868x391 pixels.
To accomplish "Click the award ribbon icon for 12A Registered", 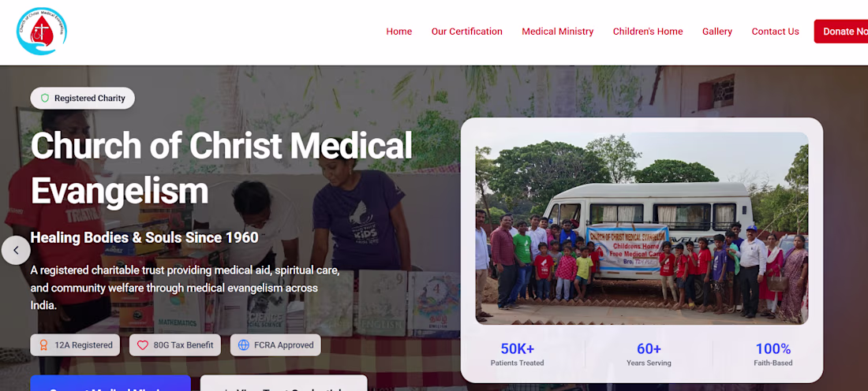I will point(45,345).
